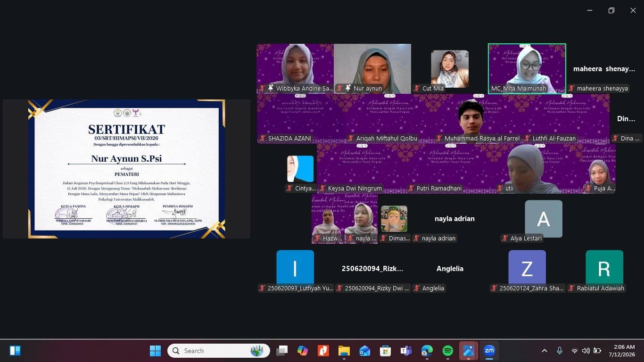Click muted mic icon beside maheera shenayya label
Viewport: 644px width, 362px height.
pos(571,88)
